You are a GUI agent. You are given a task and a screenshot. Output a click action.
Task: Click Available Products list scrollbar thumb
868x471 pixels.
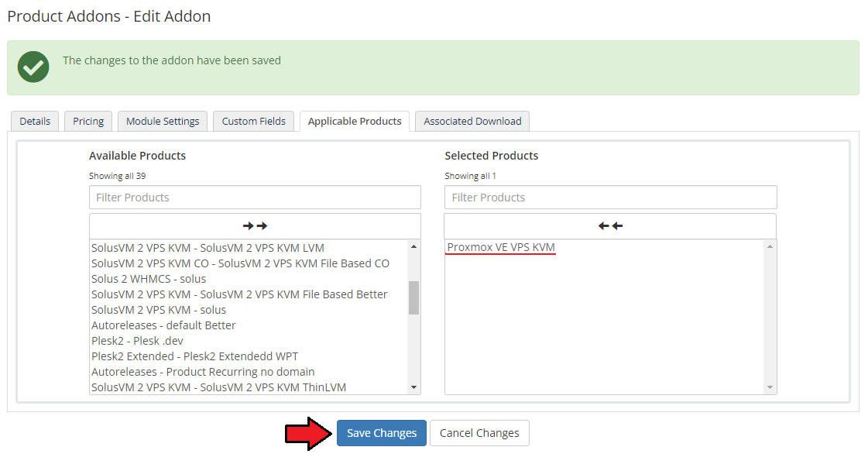414,297
